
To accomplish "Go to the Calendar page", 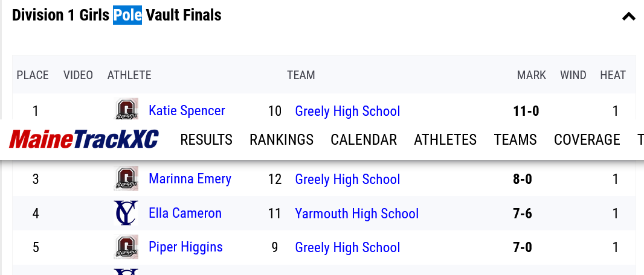I will [x=364, y=140].
